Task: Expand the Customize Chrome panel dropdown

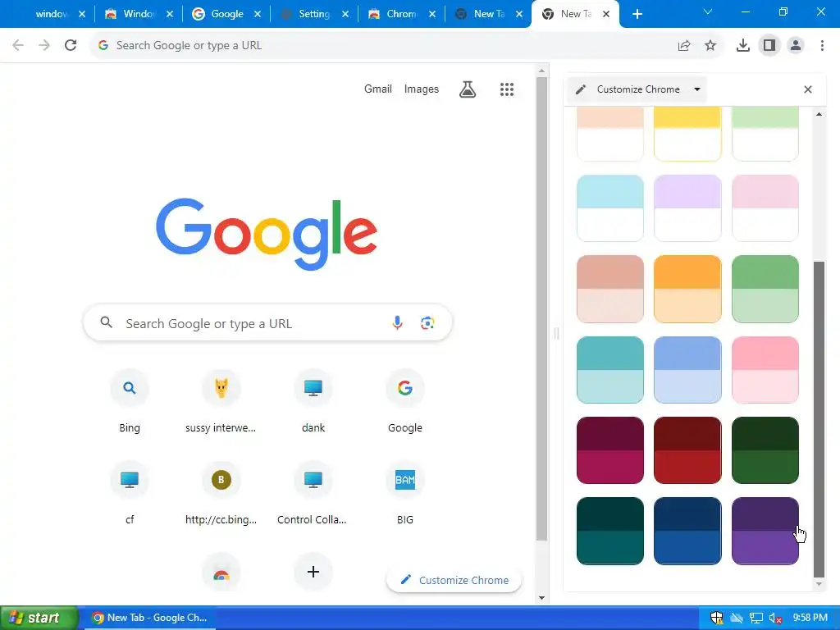Action: (697, 89)
